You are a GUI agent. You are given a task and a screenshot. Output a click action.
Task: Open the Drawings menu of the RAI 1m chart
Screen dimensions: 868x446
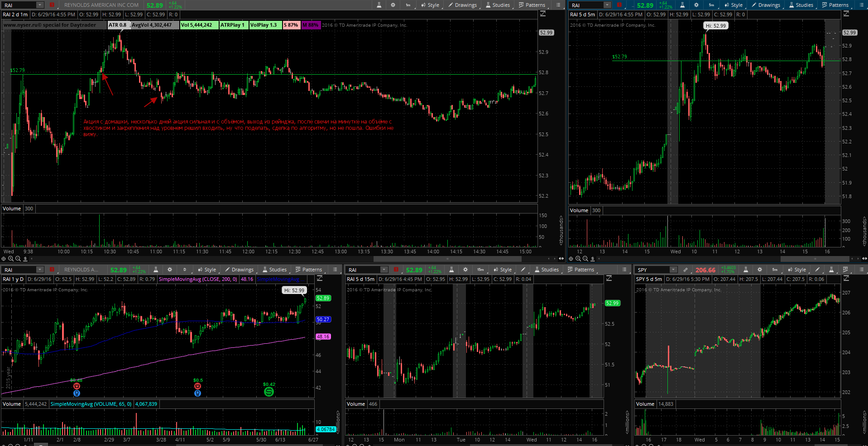coord(462,5)
